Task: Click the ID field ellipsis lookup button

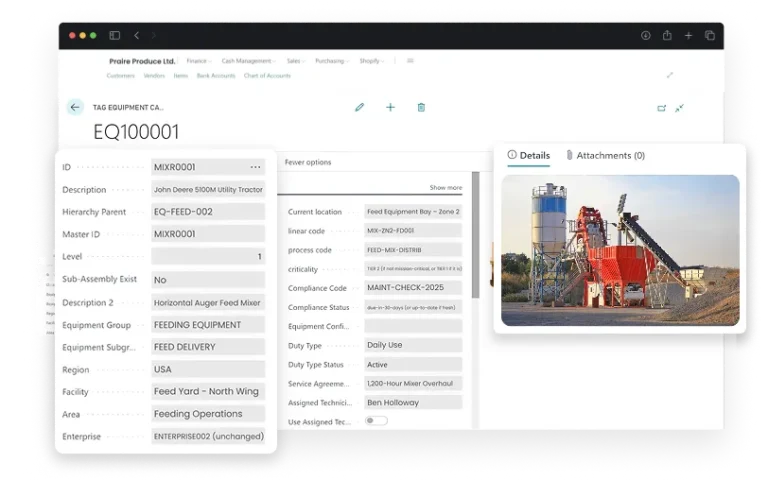Action: click(255, 167)
